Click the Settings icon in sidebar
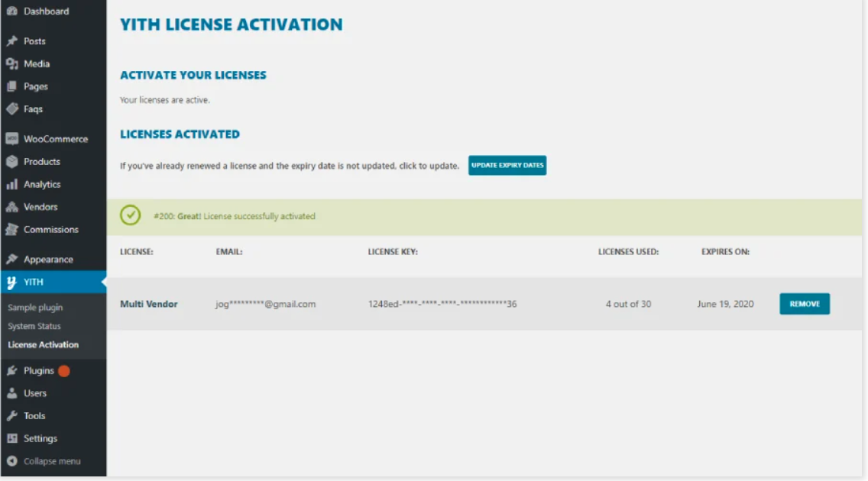The height and width of the screenshot is (481, 868). coord(11,438)
